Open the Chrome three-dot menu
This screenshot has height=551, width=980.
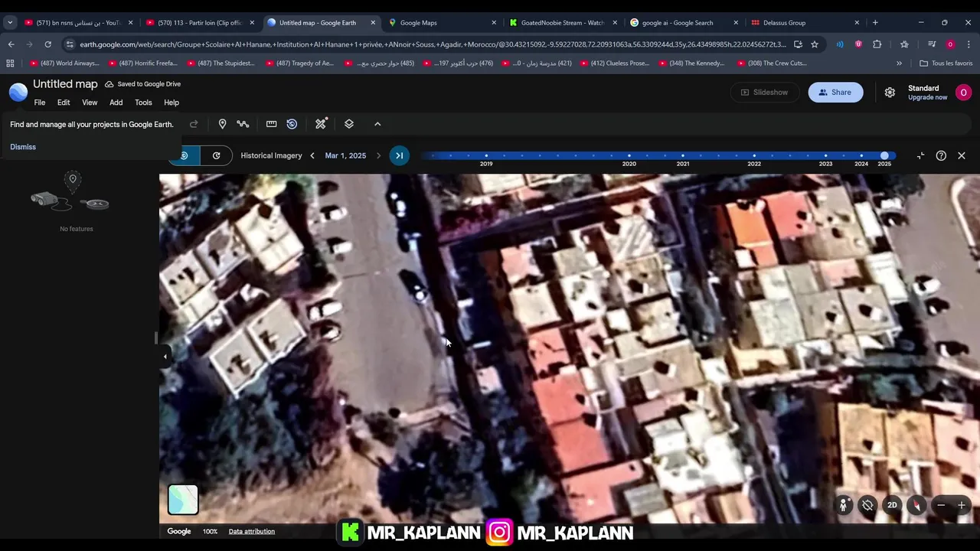(x=968, y=44)
